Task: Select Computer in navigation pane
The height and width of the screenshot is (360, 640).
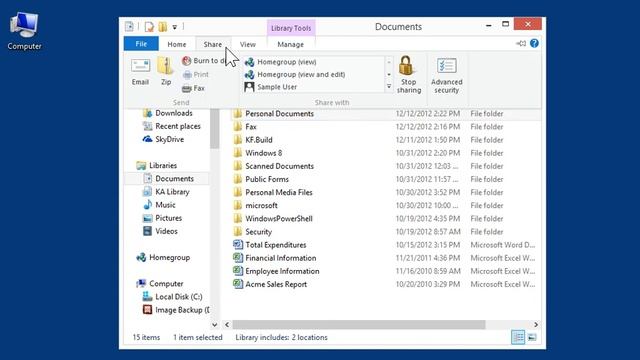Action: [x=160, y=283]
